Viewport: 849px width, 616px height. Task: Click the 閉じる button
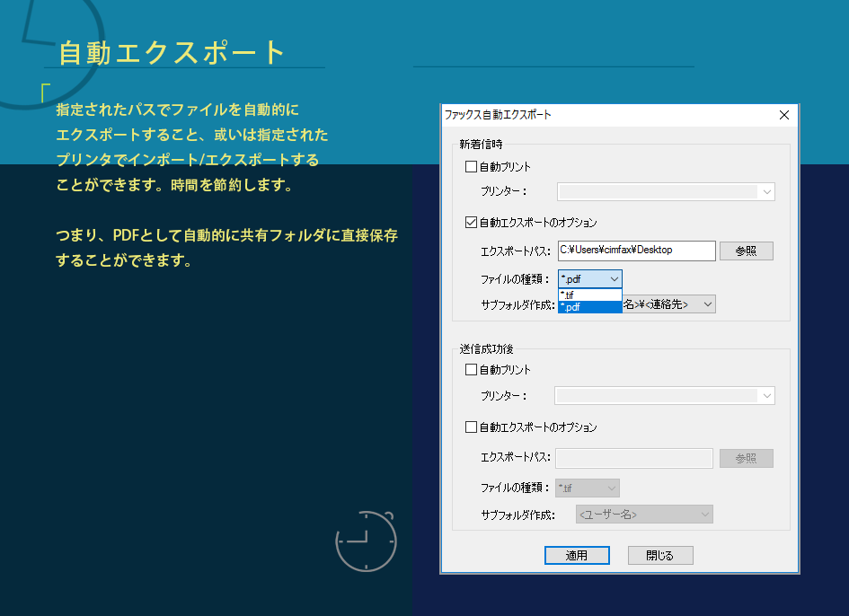(x=660, y=555)
